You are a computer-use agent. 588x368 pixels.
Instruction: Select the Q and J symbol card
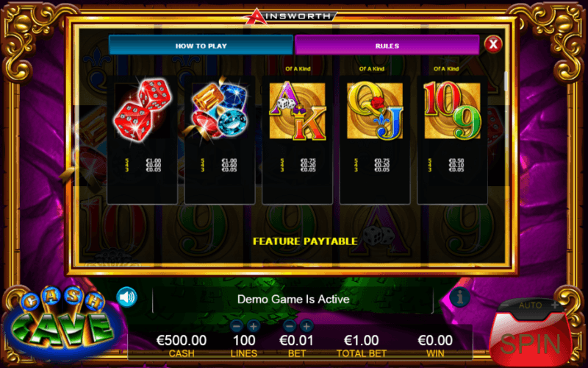pos(375,140)
